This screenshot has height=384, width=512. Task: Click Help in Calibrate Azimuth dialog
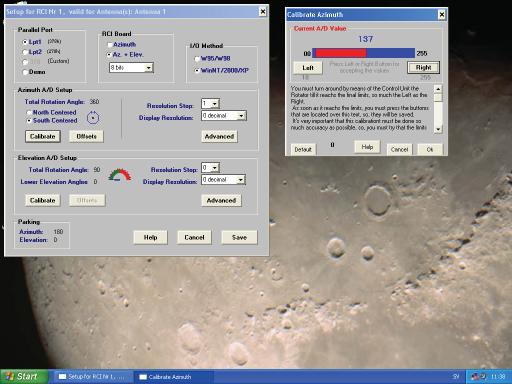(x=367, y=147)
